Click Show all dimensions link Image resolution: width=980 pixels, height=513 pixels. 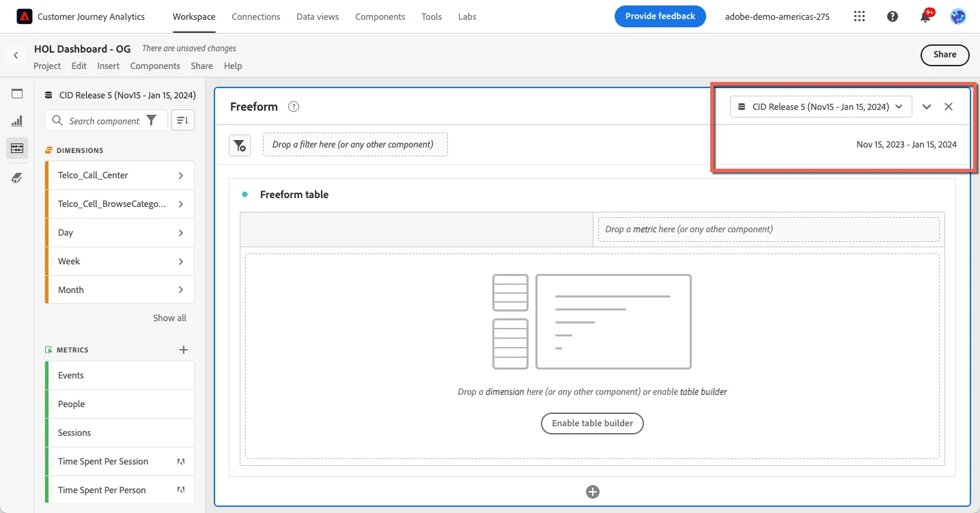(170, 318)
